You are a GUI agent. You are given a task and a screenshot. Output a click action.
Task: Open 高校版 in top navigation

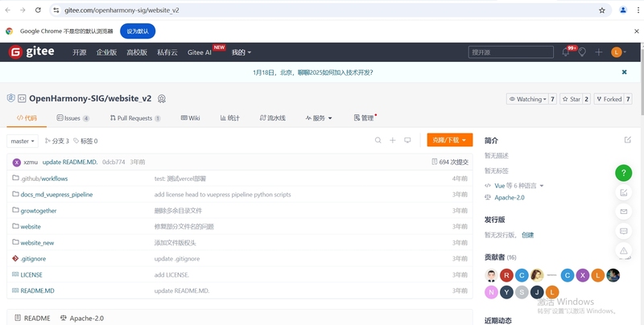(x=137, y=52)
